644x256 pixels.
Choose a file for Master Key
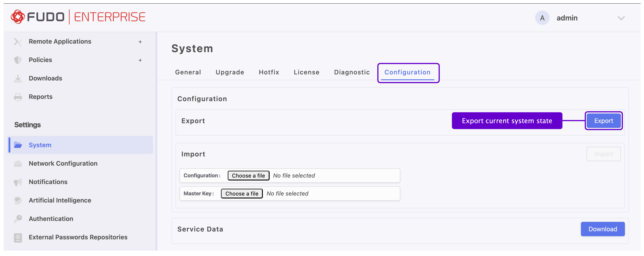(x=242, y=194)
